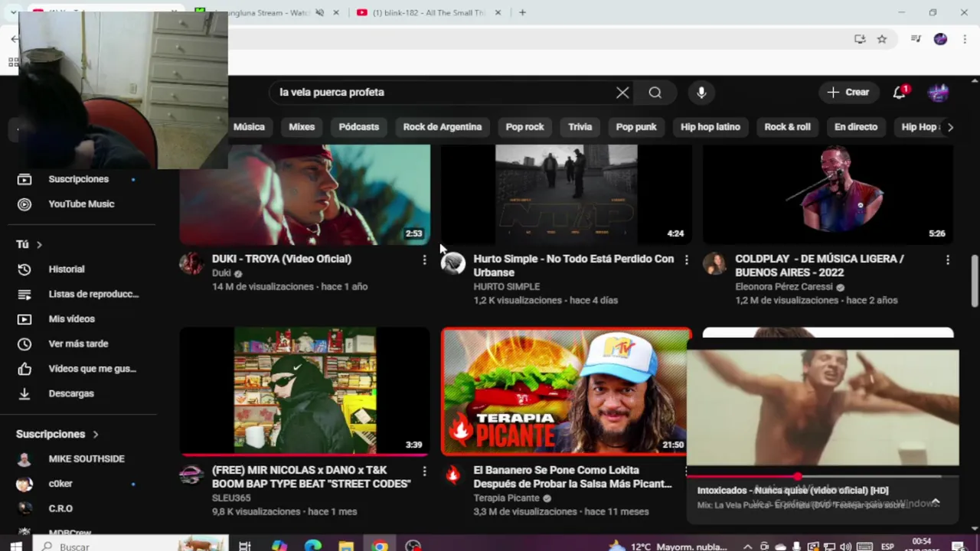Open MIKE SOUTHSIDE subscription channel
This screenshot has width=980, height=551.
[83, 459]
